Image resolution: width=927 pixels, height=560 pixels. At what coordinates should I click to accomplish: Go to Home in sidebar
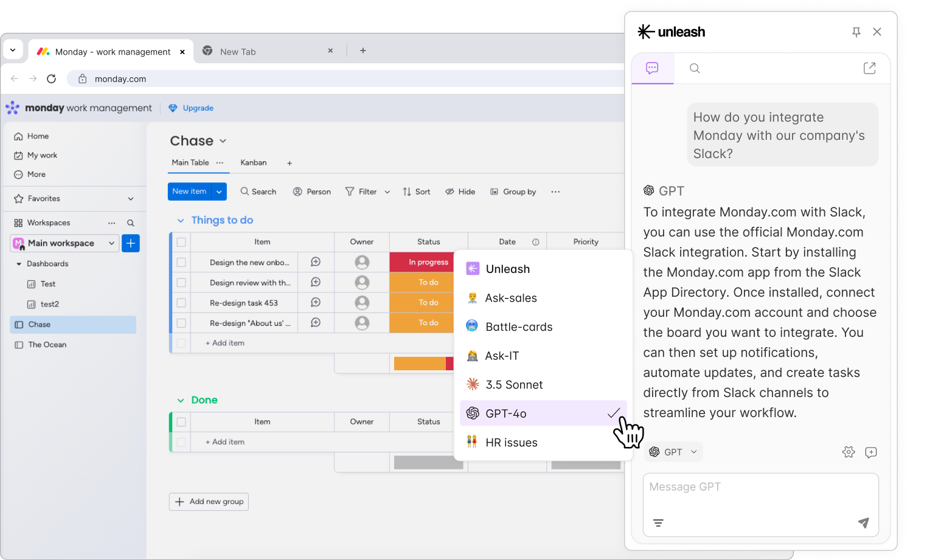click(32, 136)
